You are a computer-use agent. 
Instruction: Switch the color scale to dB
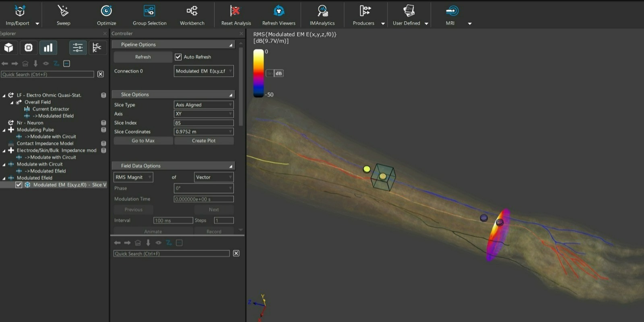click(x=279, y=73)
